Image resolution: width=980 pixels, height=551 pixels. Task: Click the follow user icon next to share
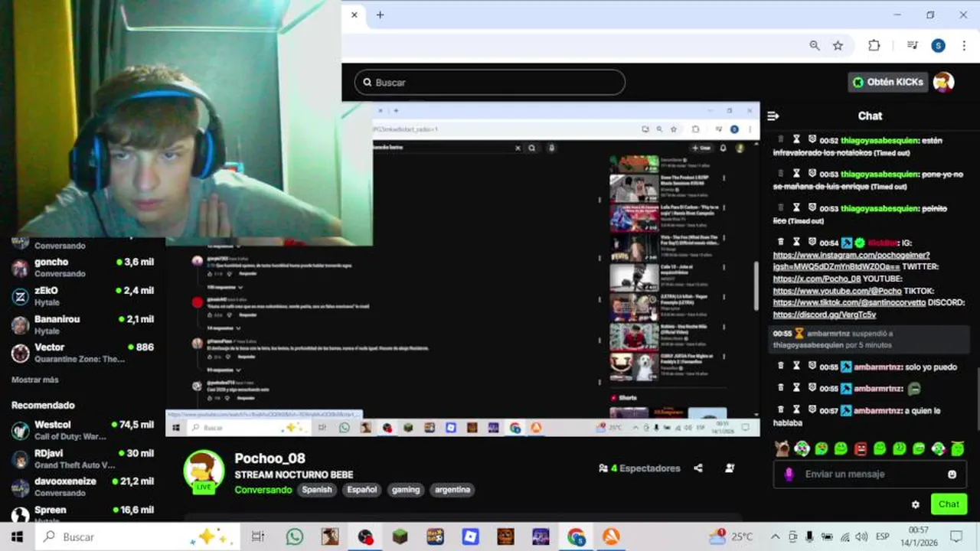(730, 468)
